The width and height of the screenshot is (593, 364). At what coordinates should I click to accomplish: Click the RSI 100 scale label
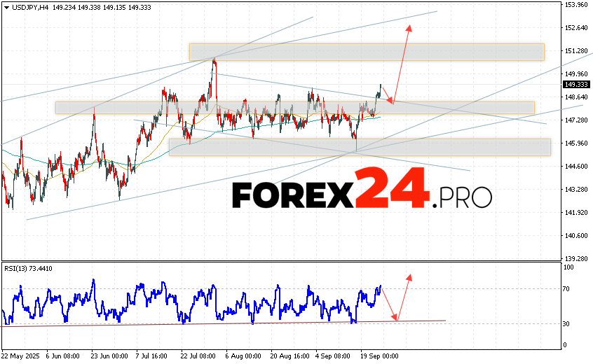[x=568, y=267]
